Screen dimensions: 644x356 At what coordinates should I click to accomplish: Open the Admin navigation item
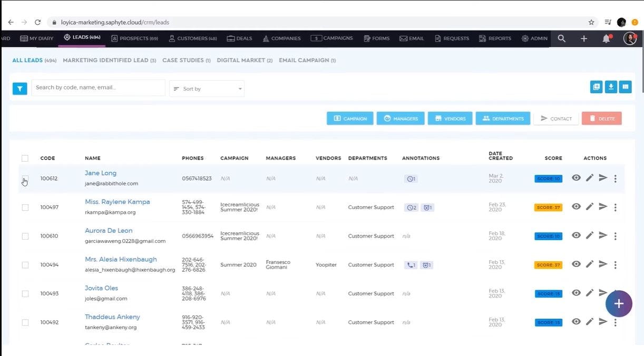click(x=534, y=38)
